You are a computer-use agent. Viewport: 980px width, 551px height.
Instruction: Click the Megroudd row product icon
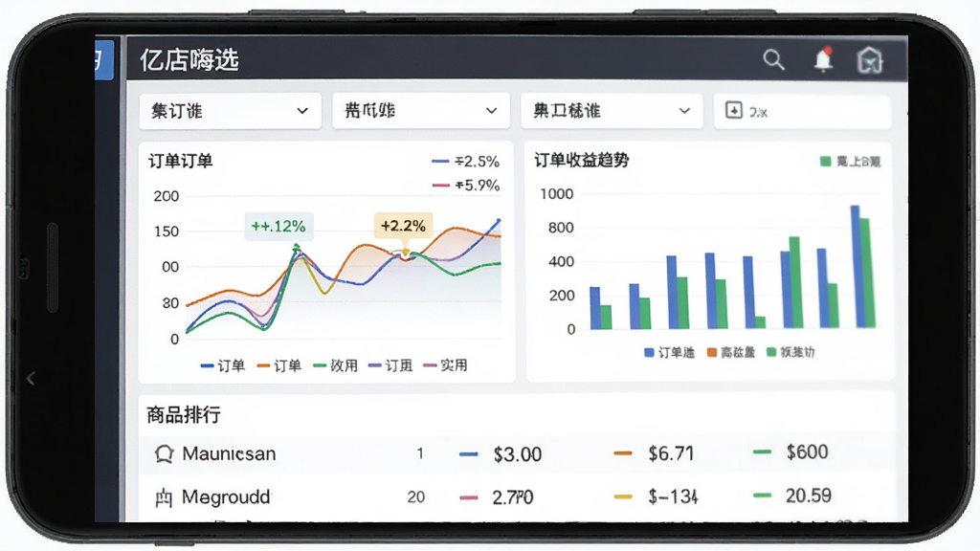[163, 497]
